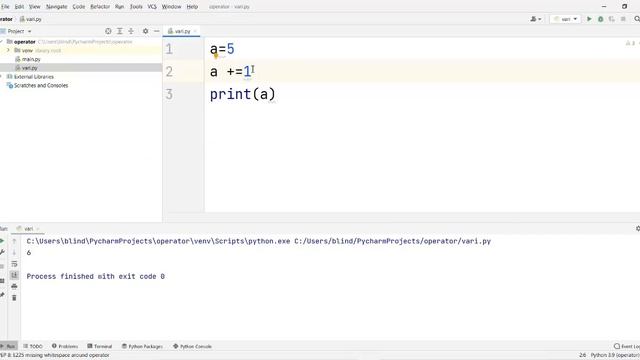Click Clear All trash icon in console
Viewport: 640px width, 360px height.
pos(14,298)
